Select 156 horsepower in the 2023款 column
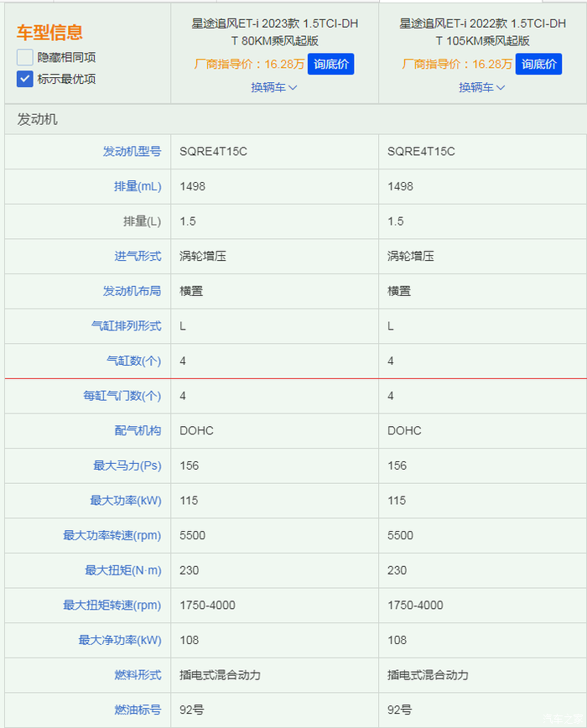Viewport: 587px width, 728px height. pos(190,465)
